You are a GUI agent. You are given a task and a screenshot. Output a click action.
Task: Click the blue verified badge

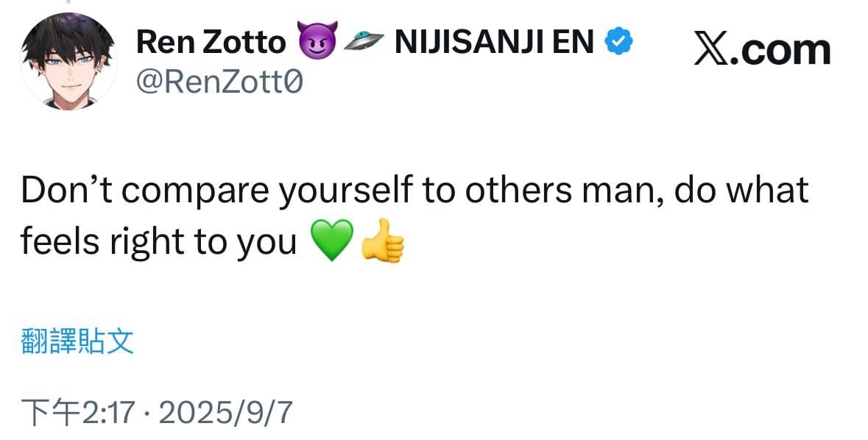click(620, 43)
